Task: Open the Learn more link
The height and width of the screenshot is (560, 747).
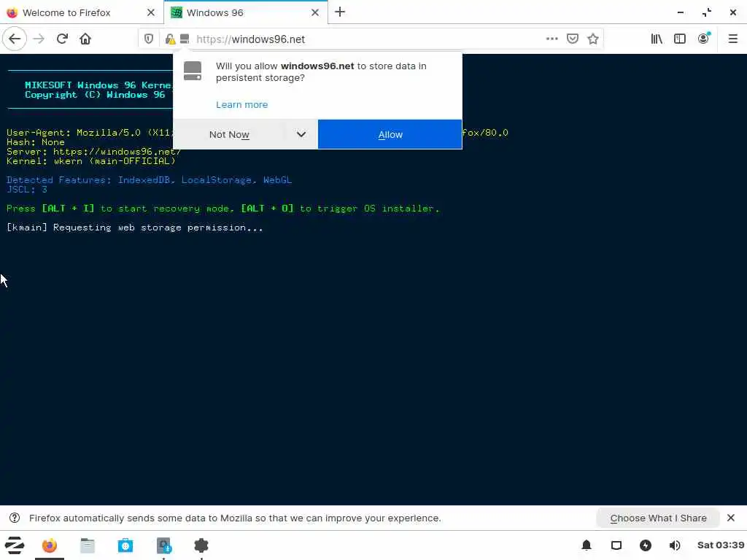Action: (x=242, y=105)
